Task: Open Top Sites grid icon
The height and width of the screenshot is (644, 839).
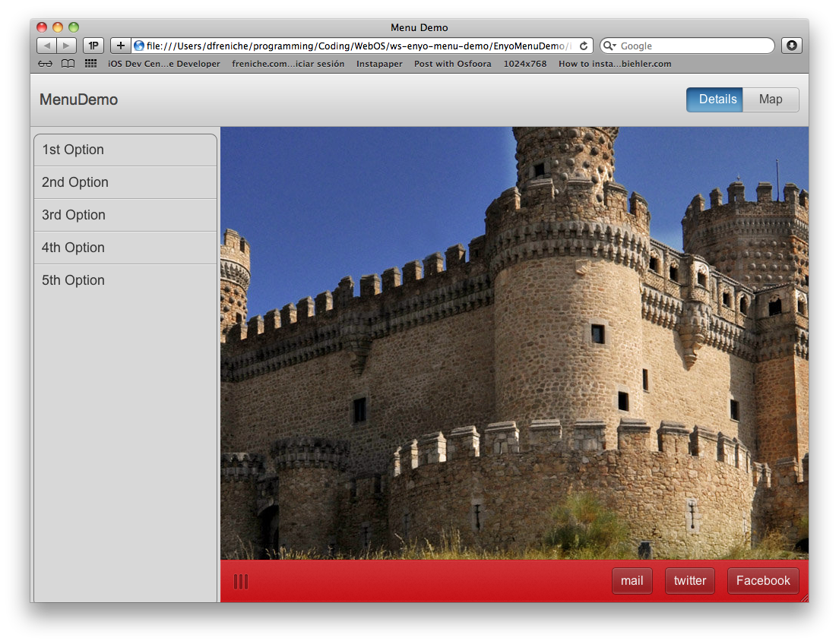Action: tap(90, 64)
